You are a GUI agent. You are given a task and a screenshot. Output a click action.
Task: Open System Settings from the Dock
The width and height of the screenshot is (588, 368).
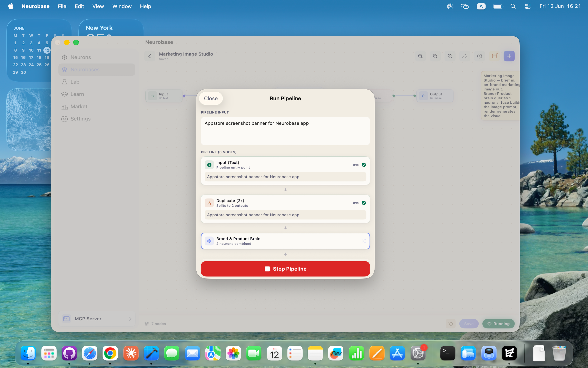[418, 353]
